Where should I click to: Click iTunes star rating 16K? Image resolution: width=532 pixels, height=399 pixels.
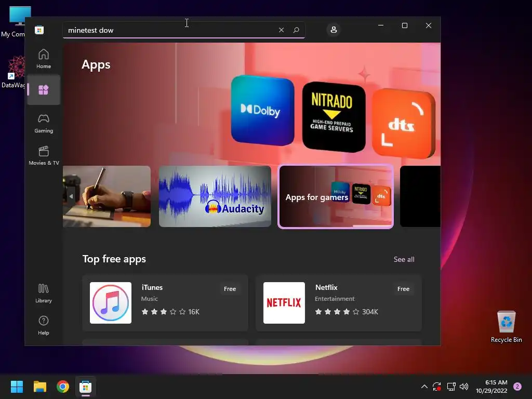(170, 312)
